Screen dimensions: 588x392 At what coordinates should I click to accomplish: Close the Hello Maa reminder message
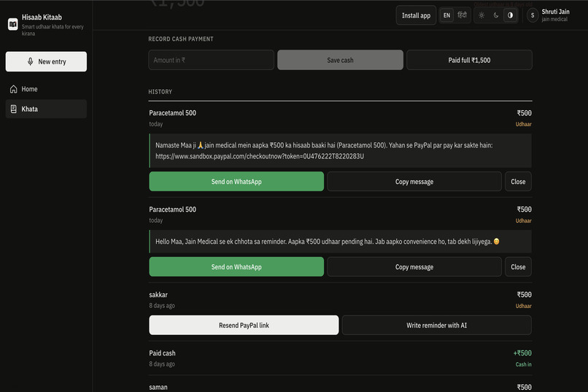(x=518, y=266)
